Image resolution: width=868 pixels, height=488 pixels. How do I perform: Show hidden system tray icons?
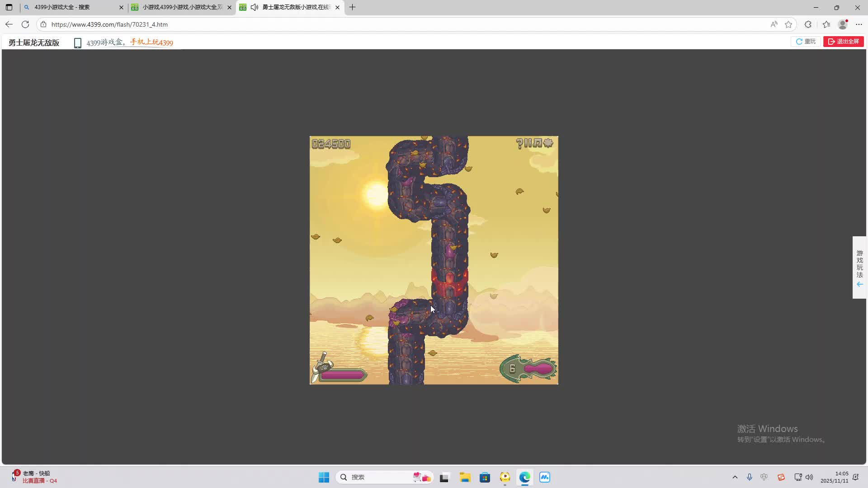(735, 477)
